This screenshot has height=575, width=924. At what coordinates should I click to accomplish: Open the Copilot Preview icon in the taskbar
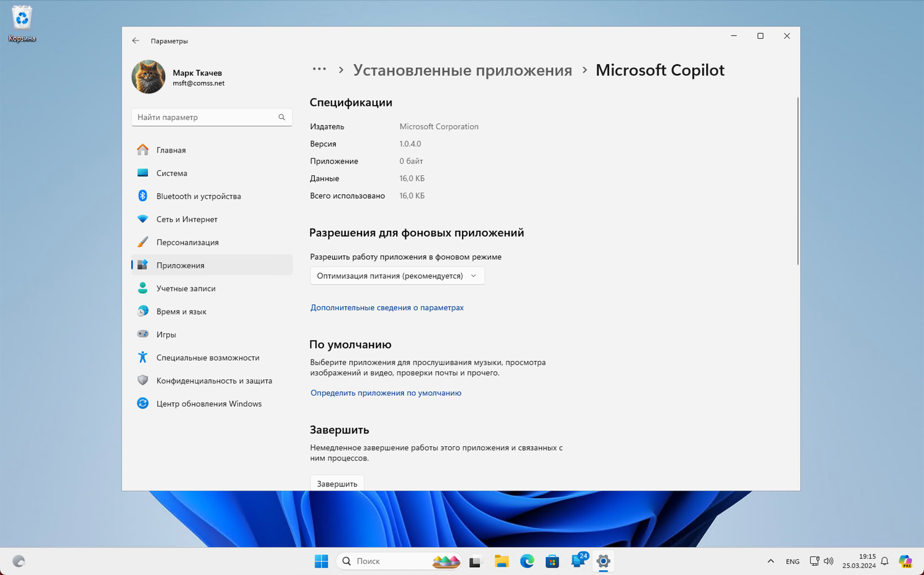tap(905, 561)
